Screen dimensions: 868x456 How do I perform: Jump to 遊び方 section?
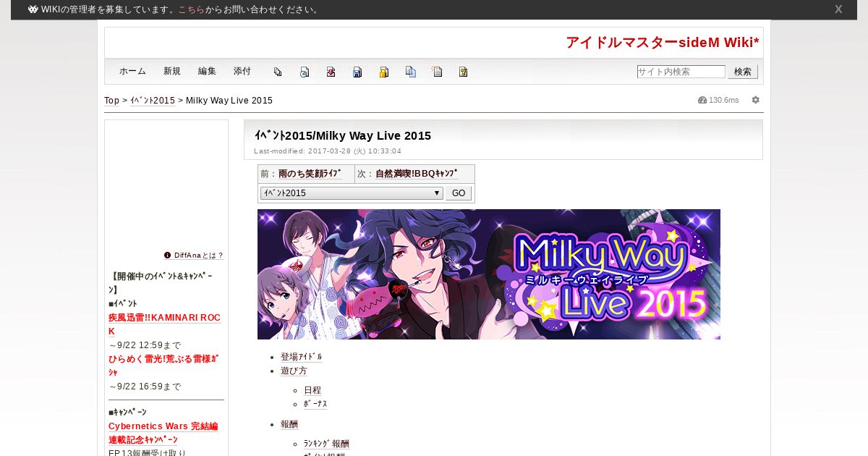coord(294,371)
